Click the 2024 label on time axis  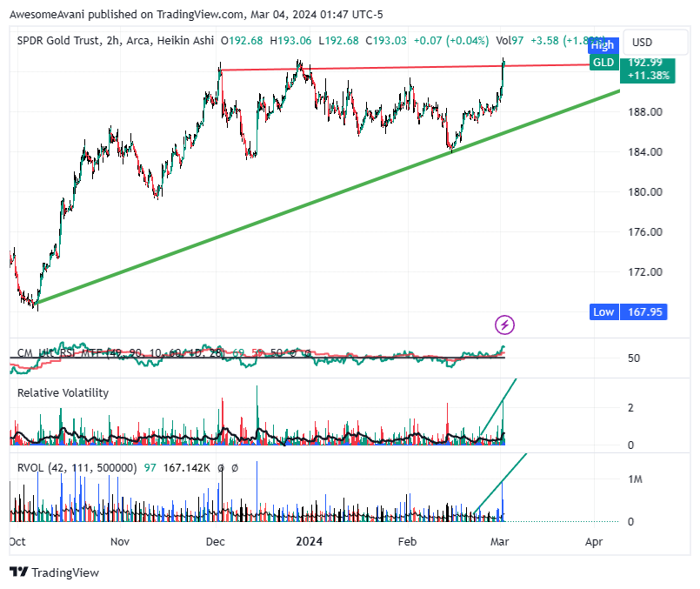tap(310, 541)
